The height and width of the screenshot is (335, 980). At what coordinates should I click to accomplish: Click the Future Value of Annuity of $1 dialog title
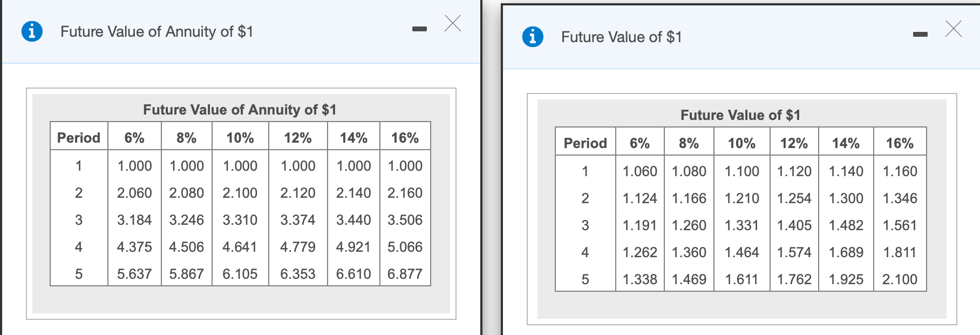click(x=156, y=31)
